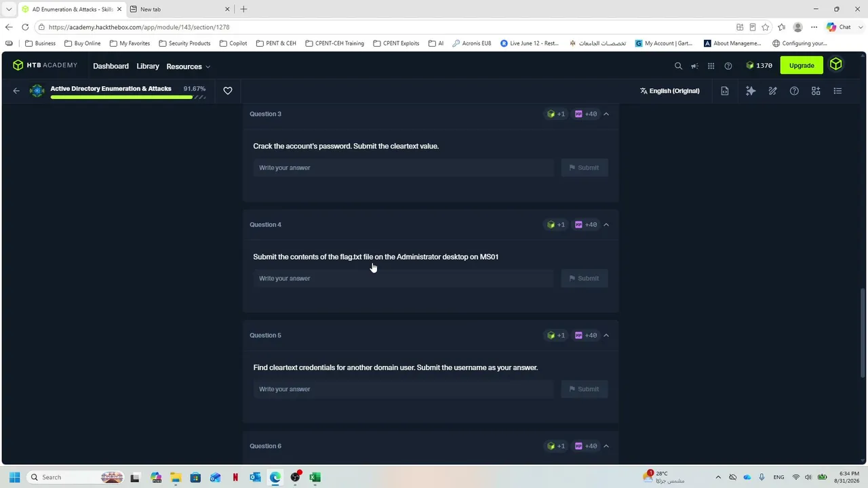Viewport: 868px width, 488px height.
Task: Open the module toolbar question mark icon
Action: click(x=794, y=91)
